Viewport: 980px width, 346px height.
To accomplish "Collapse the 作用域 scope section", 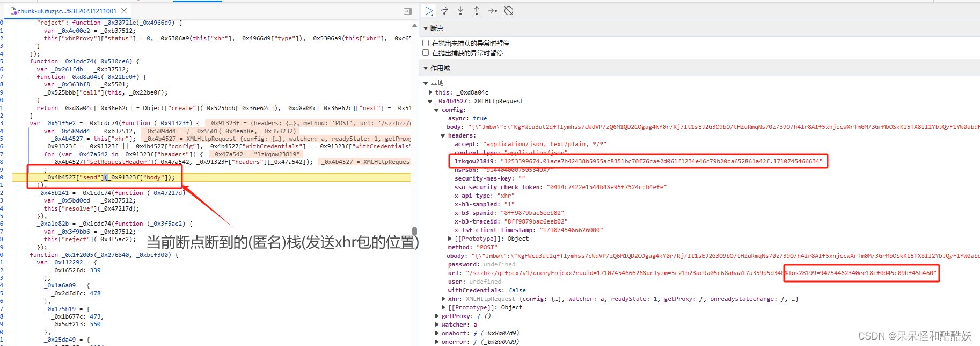I will (x=426, y=68).
